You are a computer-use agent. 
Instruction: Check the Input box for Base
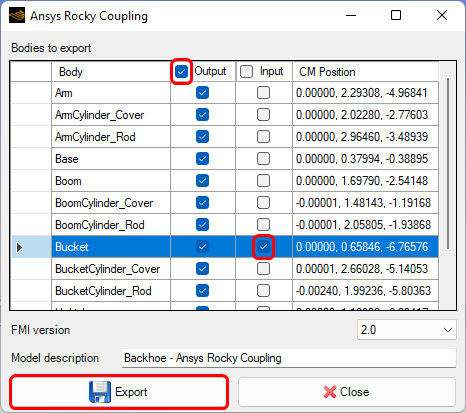pos(263,159)
